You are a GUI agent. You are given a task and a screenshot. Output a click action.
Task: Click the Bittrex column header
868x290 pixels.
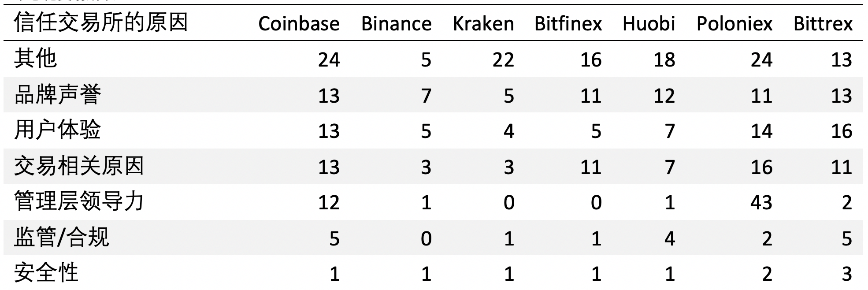pyautogui.click(x=823, y=24)
